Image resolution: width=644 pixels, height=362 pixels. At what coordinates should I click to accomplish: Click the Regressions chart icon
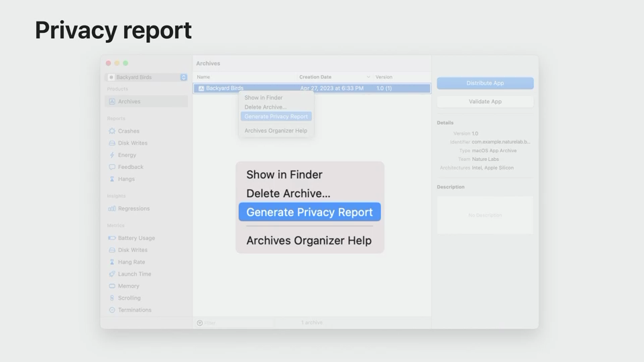tap(112, 208)
